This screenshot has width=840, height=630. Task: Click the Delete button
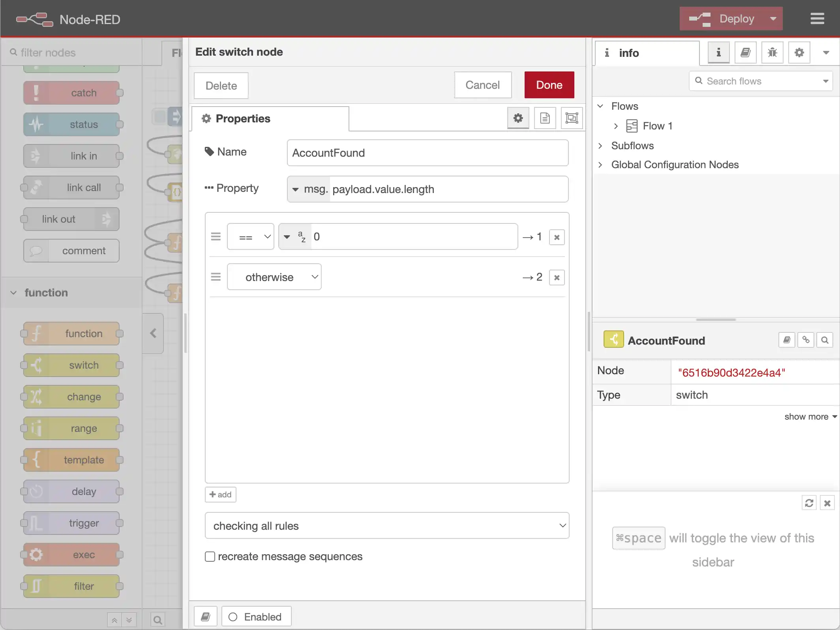pyautogui.click(x=221, y=85)
